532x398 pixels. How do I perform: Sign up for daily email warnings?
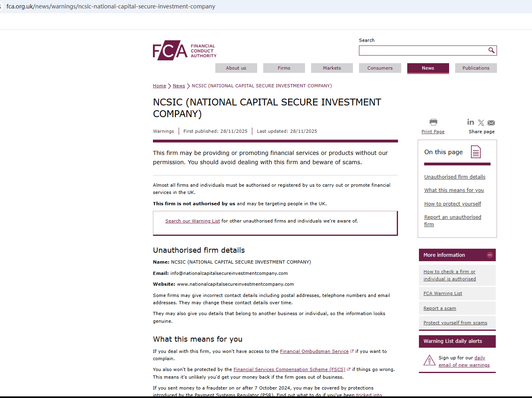[464, 361]
